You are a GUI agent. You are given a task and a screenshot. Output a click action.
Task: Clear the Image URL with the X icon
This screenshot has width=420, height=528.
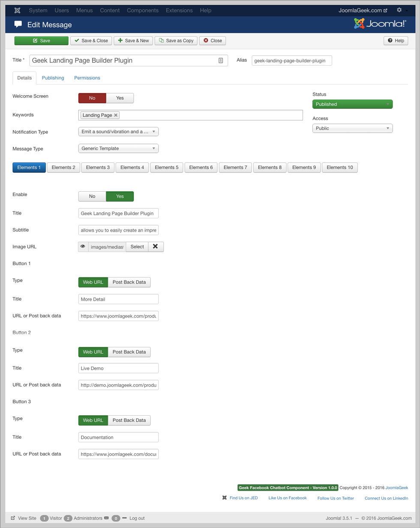tap(156, 247)
